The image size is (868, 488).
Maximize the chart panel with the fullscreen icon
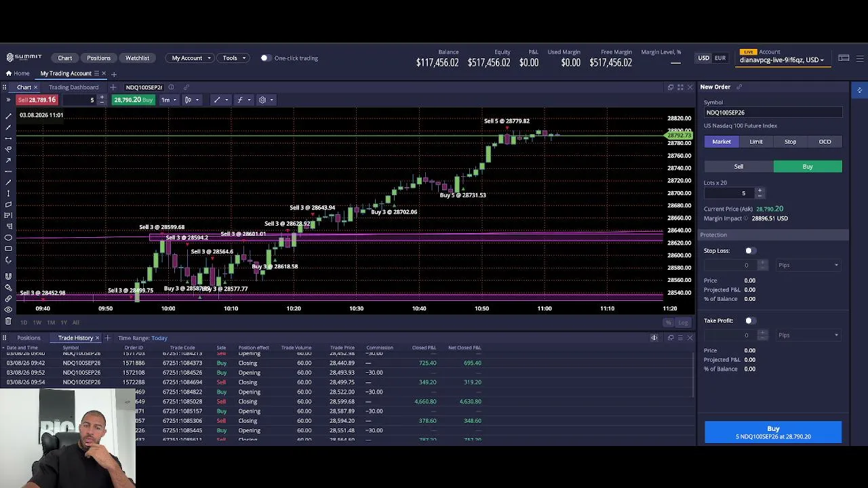point(680,87)
